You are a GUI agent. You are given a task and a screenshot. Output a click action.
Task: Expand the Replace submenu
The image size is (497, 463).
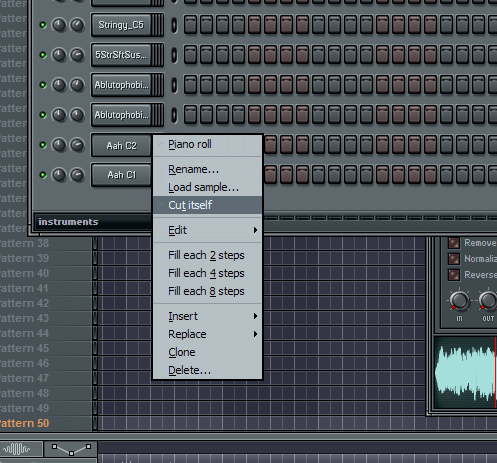(207, 334)
